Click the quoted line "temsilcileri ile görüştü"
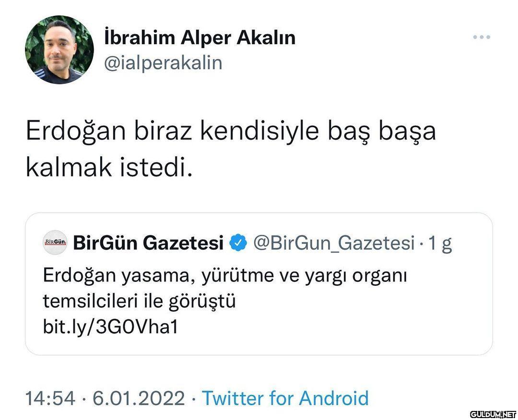This screenshot has height=420, width=518. pyautogui.click(x=139, y=301)
